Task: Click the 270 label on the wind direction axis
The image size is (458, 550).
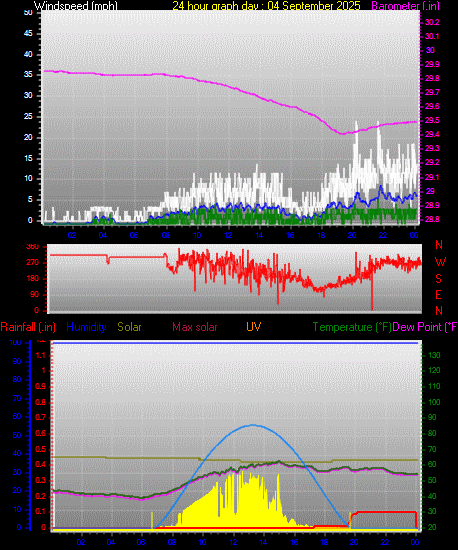Action: click(x=32, y=262)
